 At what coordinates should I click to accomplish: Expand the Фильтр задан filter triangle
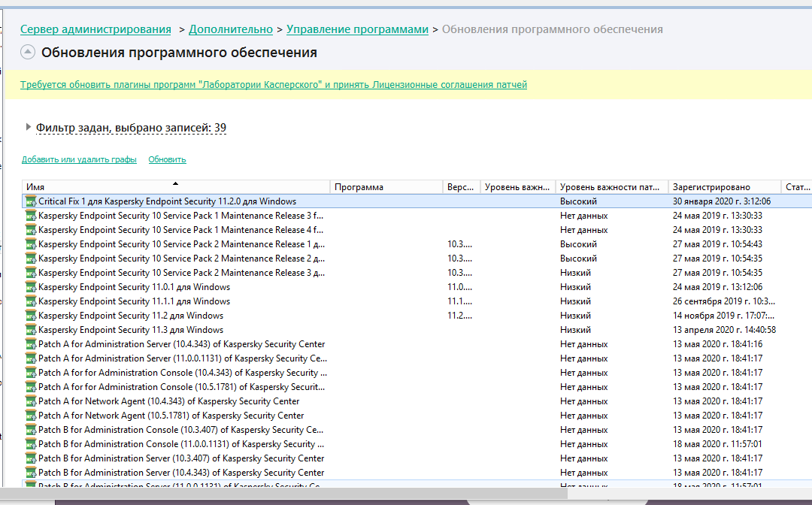coord(29,127)
